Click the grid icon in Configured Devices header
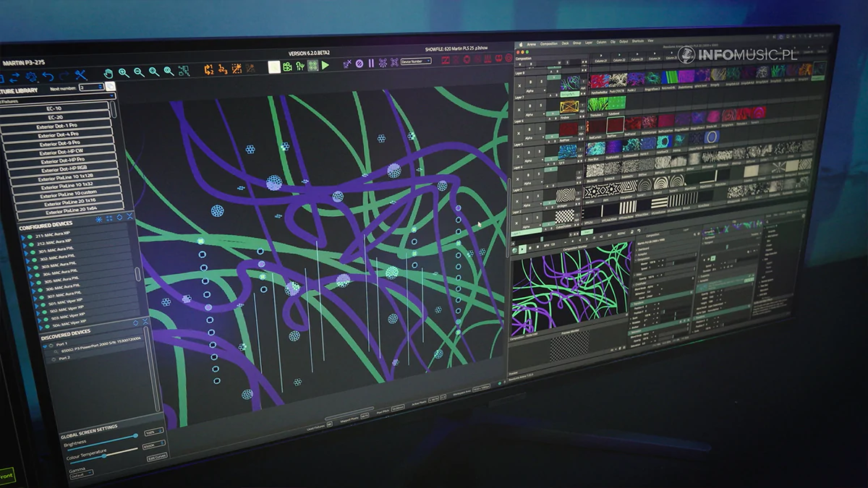 (x=109, y=218)
